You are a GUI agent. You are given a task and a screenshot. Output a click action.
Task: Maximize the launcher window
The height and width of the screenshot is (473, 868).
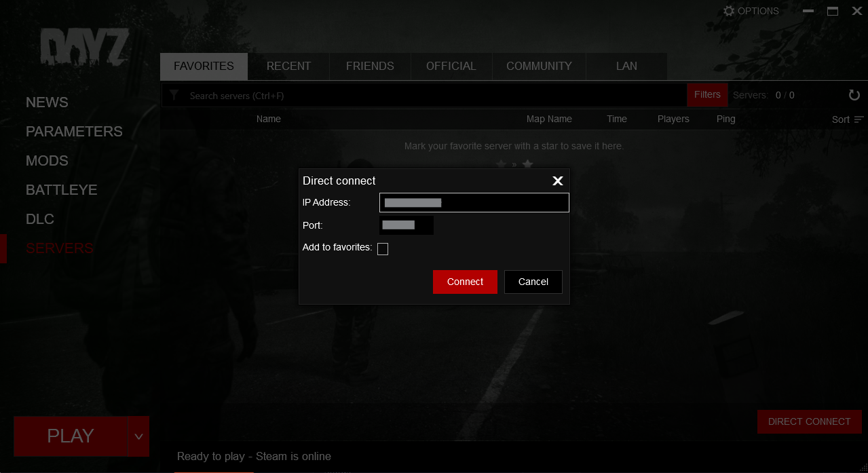click(833, 11)
